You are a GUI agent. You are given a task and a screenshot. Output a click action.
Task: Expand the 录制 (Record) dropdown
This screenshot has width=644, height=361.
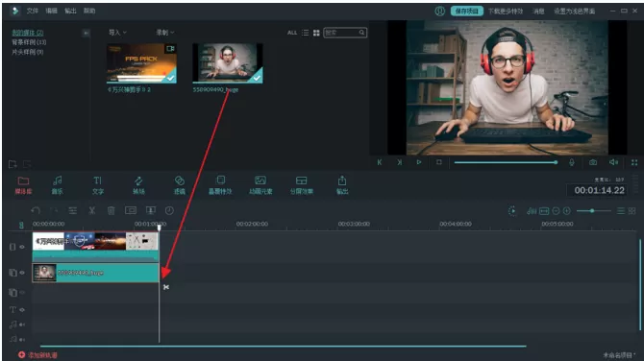click(x=164, y=32)
